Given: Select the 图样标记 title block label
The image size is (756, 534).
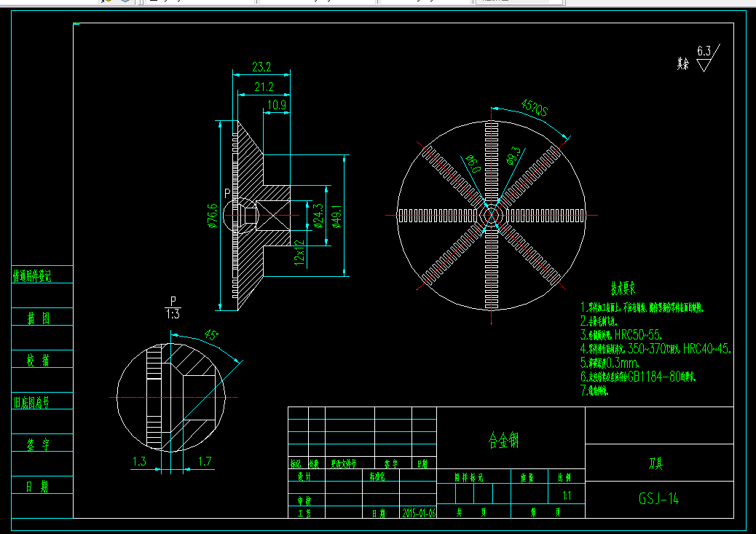Looking at the screenshot, I should coord(468,478).
